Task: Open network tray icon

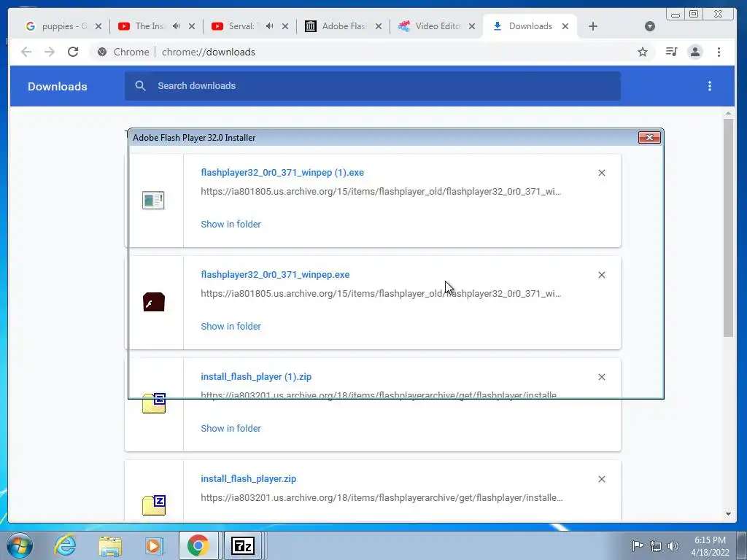Action: (656, 545)
